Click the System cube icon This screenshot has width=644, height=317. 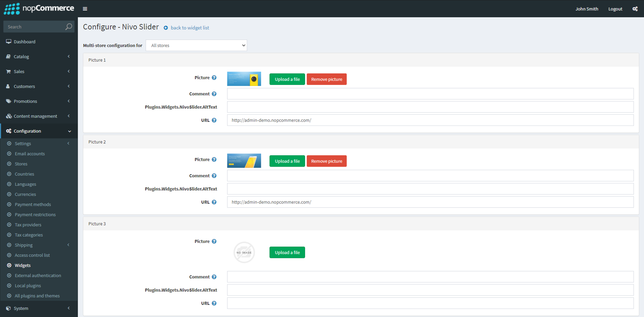[8, 309]
